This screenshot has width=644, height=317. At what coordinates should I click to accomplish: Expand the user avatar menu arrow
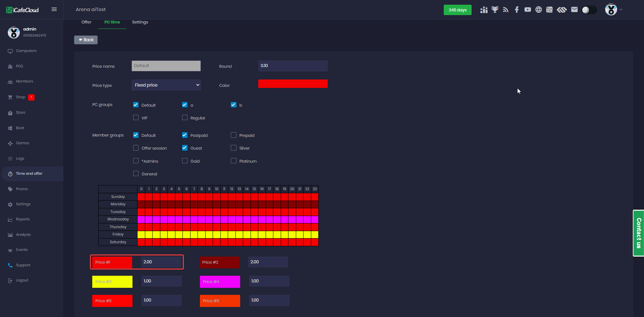click(x=621, y=10)
